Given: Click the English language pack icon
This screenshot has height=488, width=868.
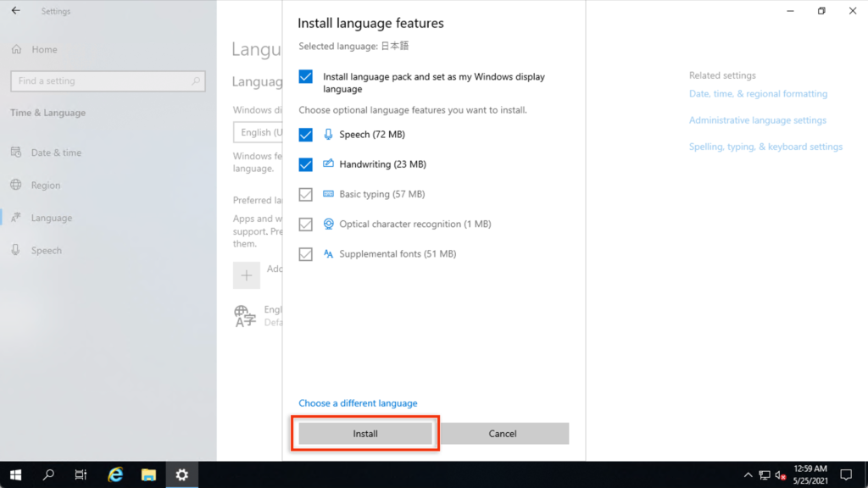Looking at the screenshot, I should (245, 316).
